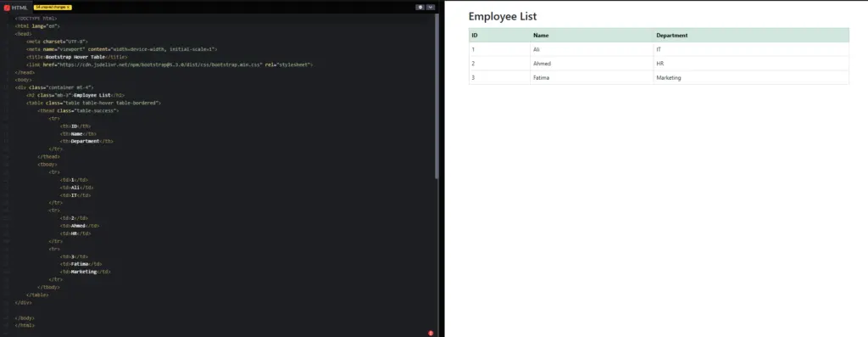Click the HR department cell
This screenshot has height=337, width=868.
[x=751, y=63]
